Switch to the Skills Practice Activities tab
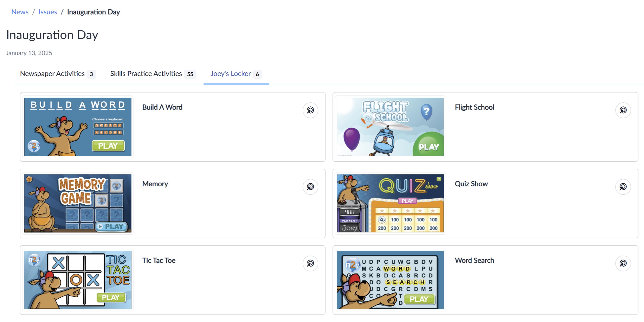 click(x=153, y=74)
